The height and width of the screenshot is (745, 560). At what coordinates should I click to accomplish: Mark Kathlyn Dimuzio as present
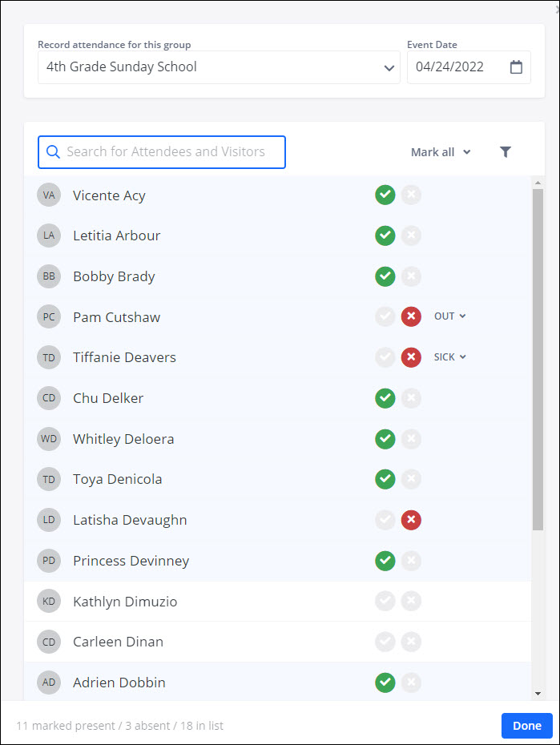point(385,602)
